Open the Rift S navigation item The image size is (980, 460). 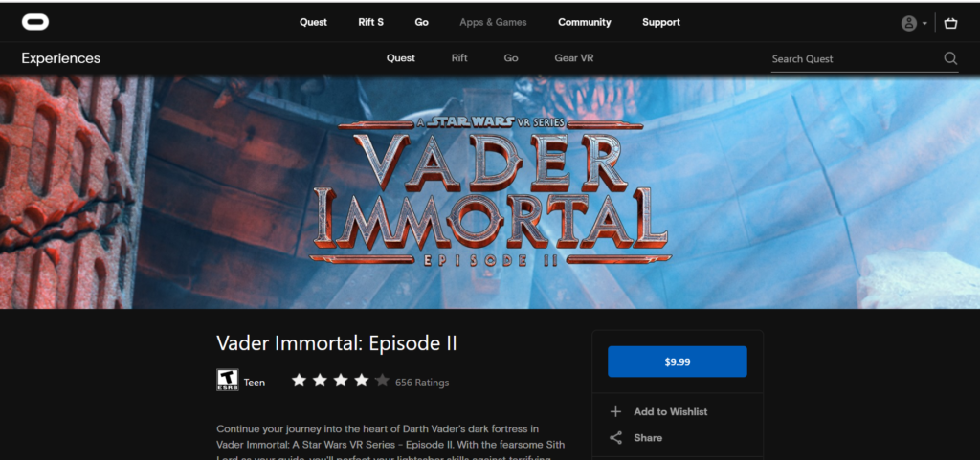(x=371, y=22)
